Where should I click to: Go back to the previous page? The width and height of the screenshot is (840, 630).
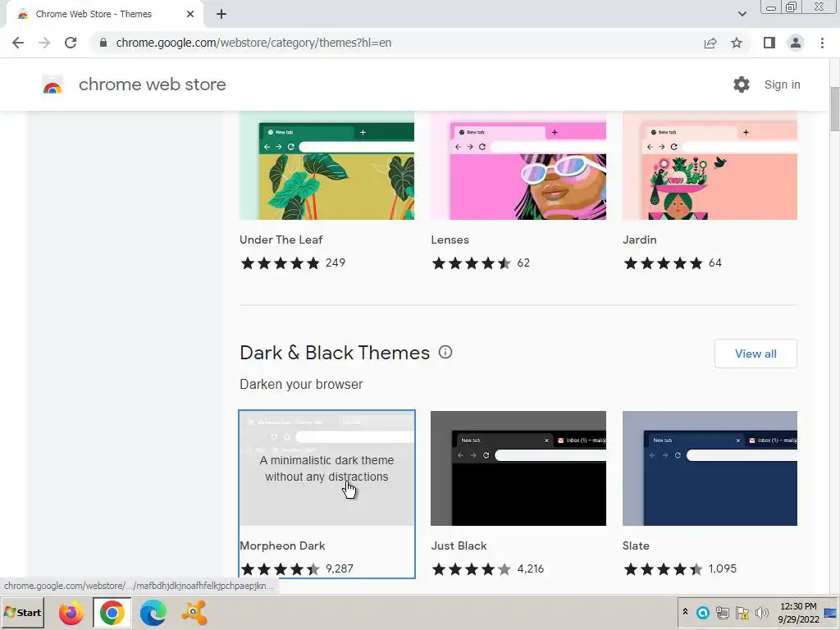click(x=18, y=43)
